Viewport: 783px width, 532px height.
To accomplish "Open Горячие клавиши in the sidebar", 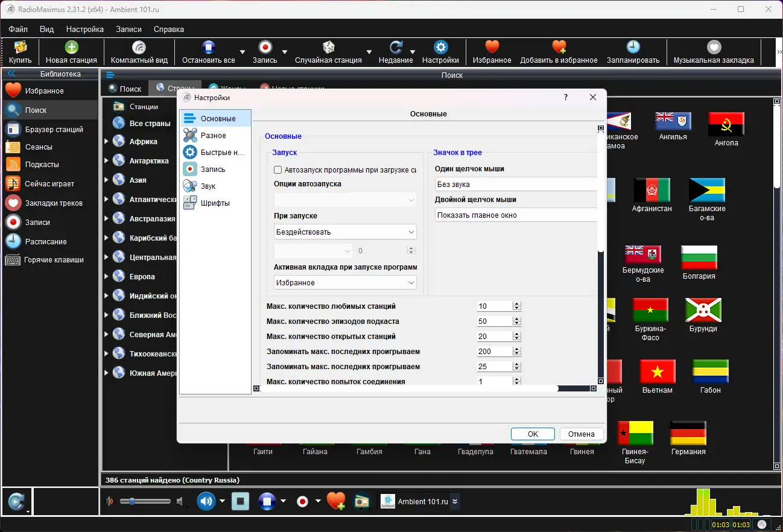I will coord(49,260).
